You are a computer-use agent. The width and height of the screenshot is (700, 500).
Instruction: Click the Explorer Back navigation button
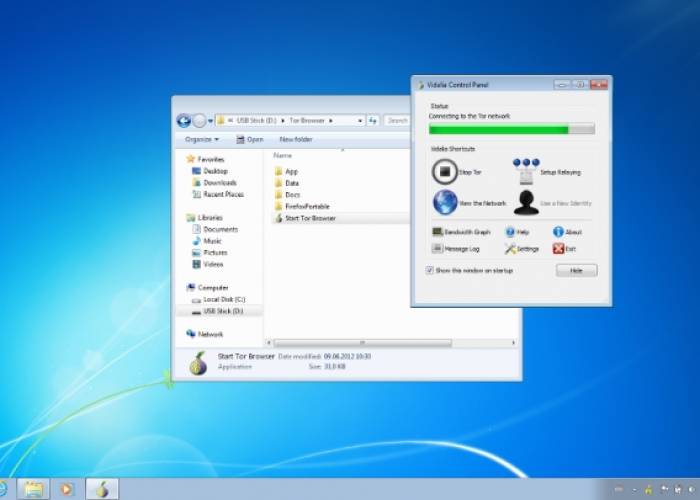pos(184,121)
